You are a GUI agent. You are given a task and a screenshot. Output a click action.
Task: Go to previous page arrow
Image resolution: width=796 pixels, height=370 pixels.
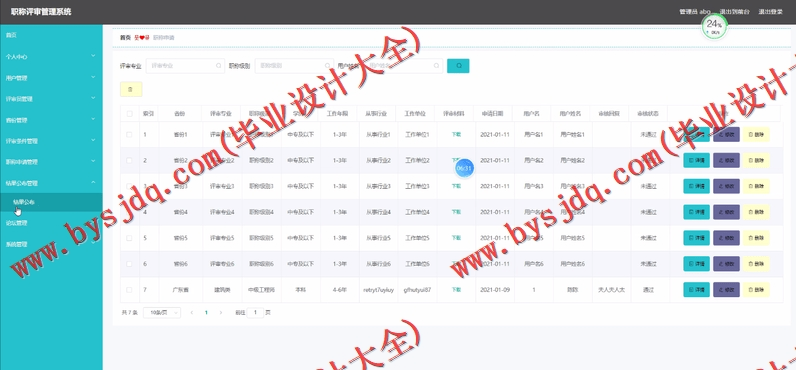point(191,313)
